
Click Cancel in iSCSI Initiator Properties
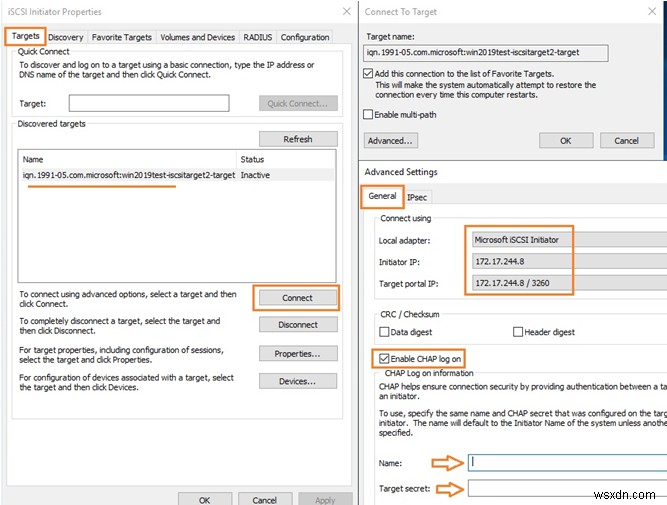265,499
